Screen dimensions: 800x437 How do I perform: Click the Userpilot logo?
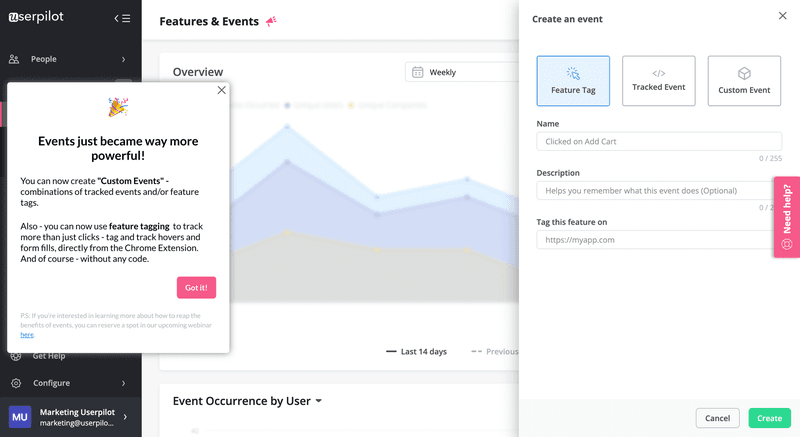pyautogui.click(x=36, y=17)
